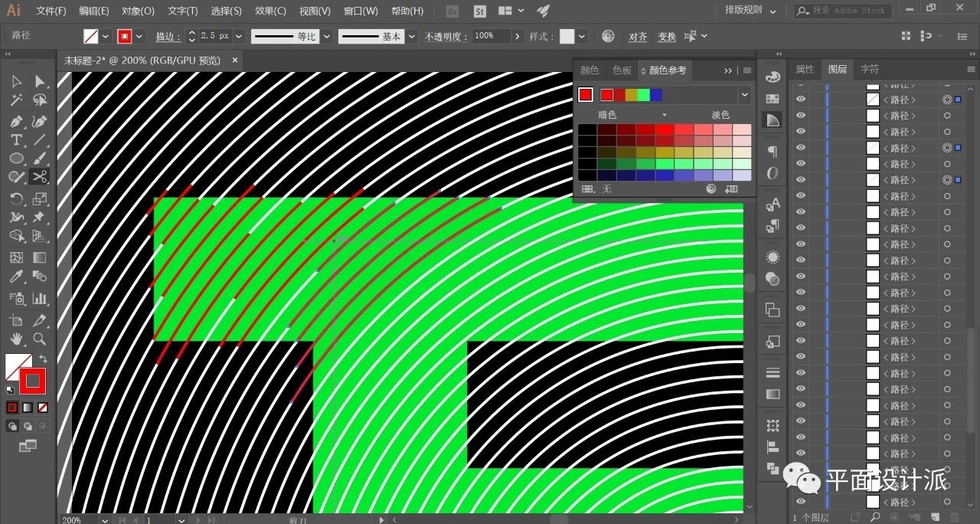Switch to the 字符 tab
This screenshot has width=980, height=524.
point(869,69)
